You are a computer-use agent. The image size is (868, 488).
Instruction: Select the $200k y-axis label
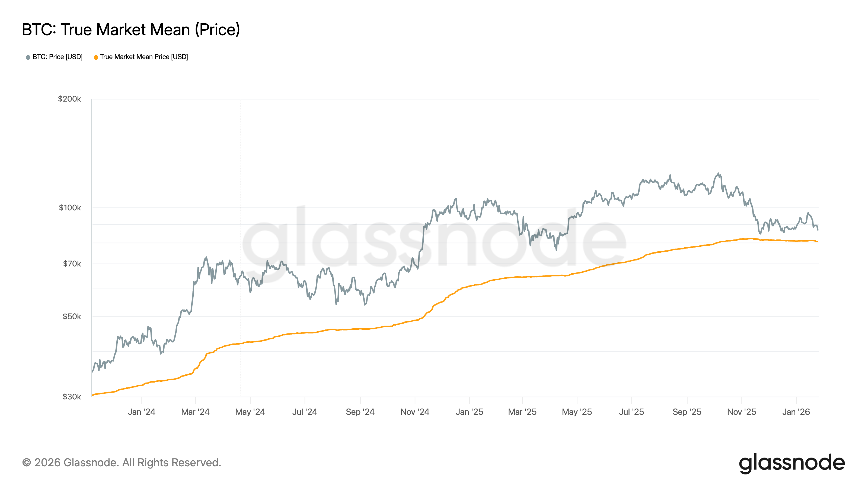(x=69, y=99)
